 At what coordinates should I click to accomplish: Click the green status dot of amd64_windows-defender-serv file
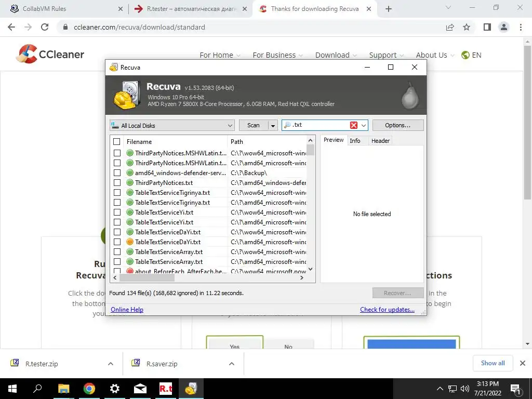click(129, 172)
